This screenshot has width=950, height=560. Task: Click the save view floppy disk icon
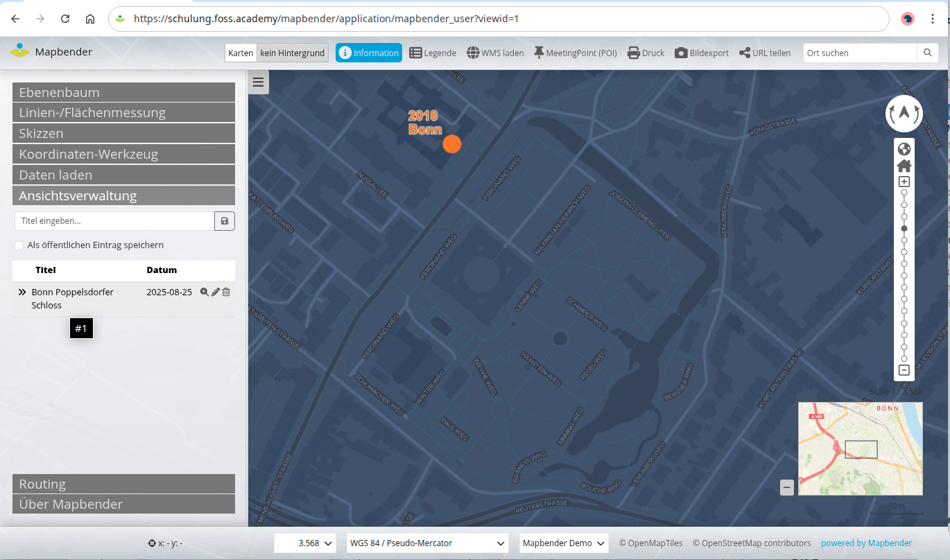coord(225,221)
